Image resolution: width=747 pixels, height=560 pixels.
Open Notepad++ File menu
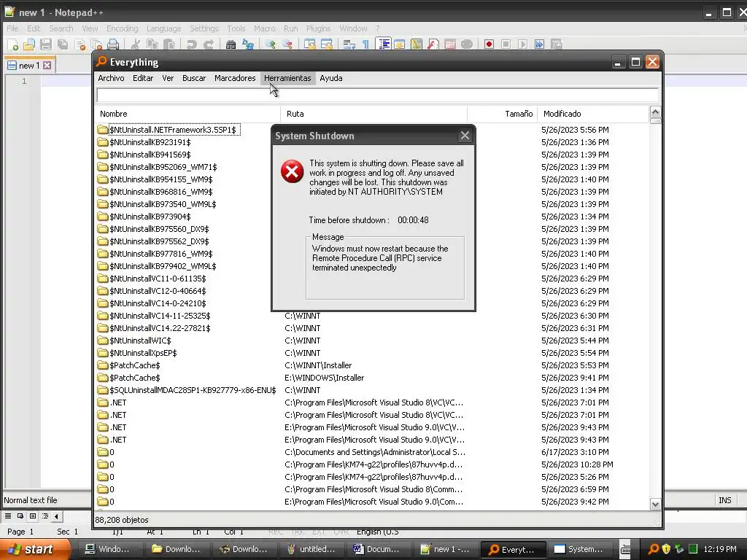pos(12,28)
